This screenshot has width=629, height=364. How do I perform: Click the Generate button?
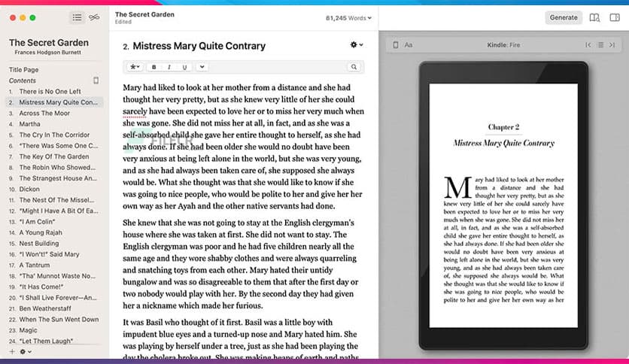[x=564, y=17]
